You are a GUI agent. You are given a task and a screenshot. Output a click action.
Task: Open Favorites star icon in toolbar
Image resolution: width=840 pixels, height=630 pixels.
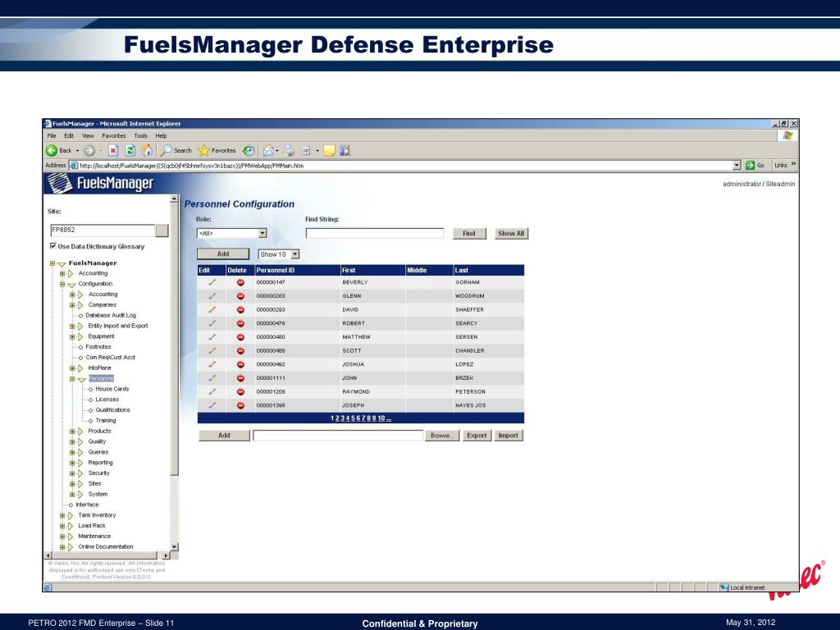(x=203, y=151)
